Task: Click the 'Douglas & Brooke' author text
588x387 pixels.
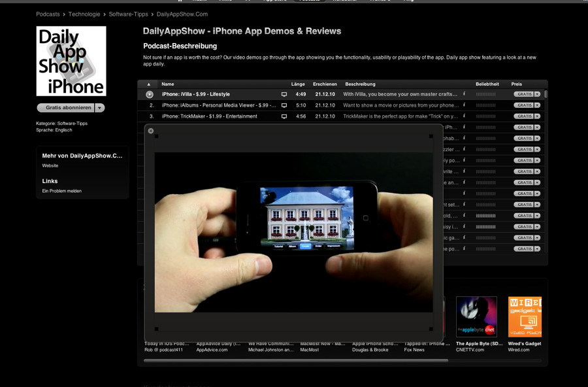Action: click(370, 350)
